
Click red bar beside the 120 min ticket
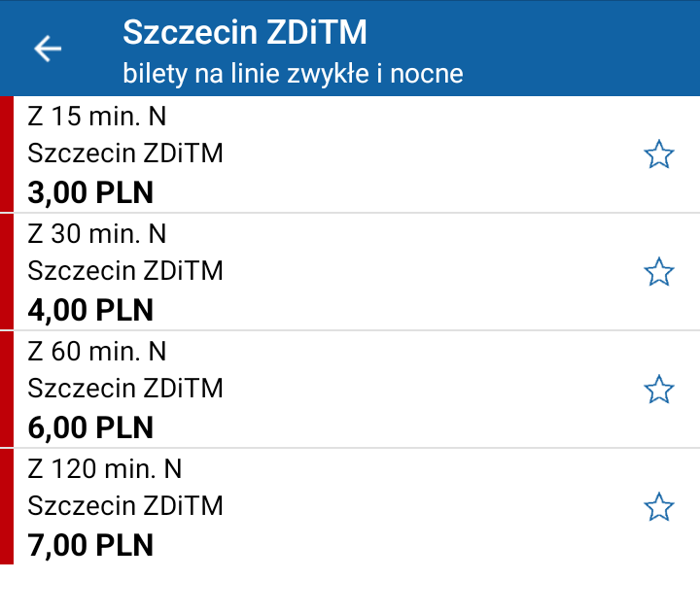[x=7, y=507]
